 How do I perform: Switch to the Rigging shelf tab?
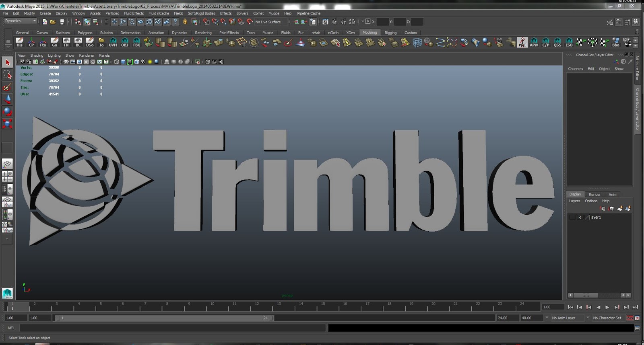pos(390,33)
